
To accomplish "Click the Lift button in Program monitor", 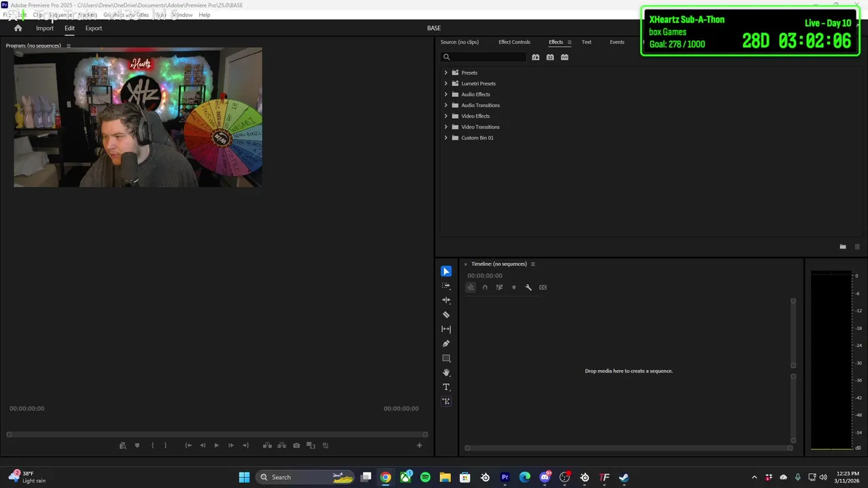I will point(267,445).
